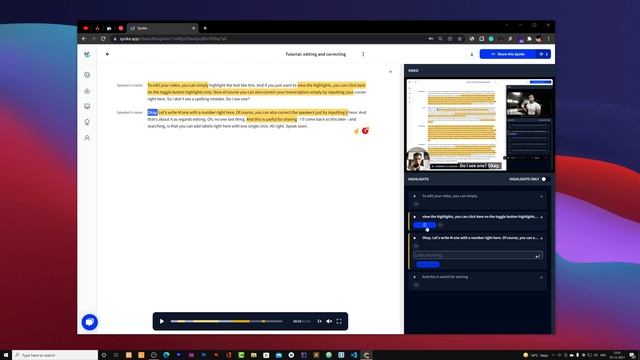Play highlight 'To edit your video, you can simply'

415,196
